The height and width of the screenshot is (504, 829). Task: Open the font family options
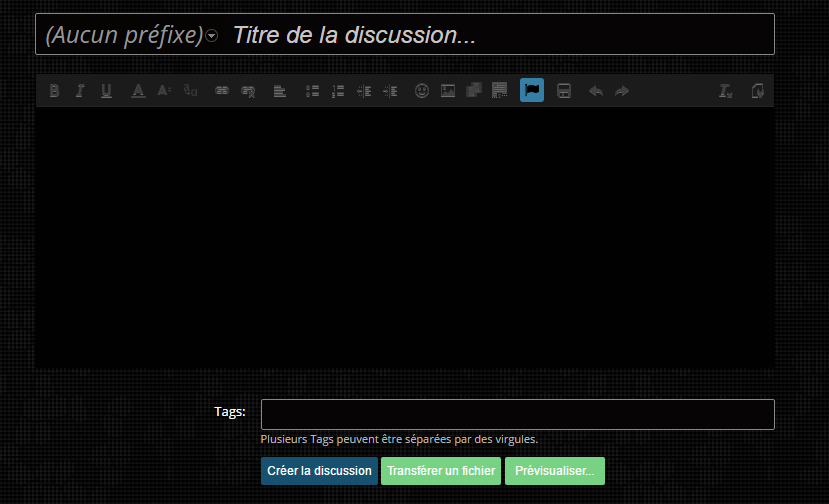pyautogui.click(x=190, y=91)
